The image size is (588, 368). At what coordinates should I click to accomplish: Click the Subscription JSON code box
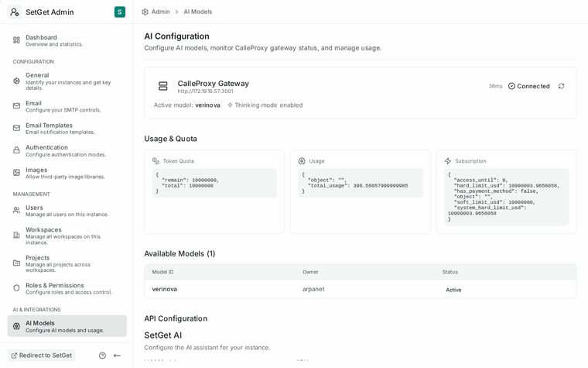tap(507, 197)
